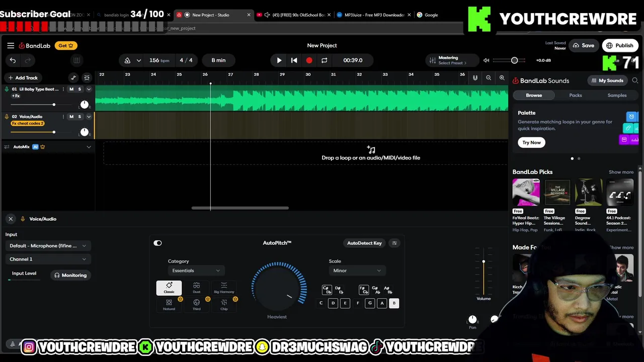The height and width of the screenshot is (362, 644).
Task: Turn off the AutoPitch power switch
Action: point(157,243)
